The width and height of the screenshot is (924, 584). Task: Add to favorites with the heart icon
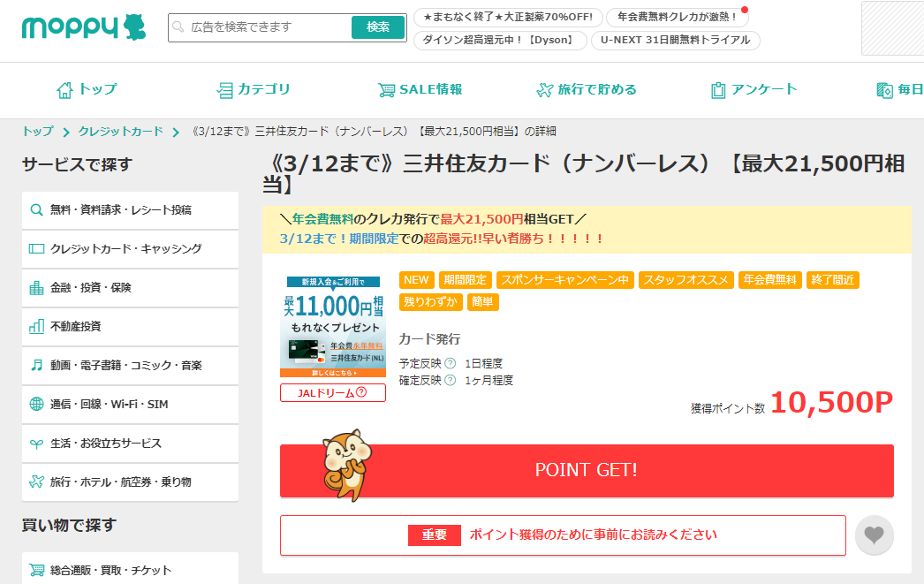874,535
